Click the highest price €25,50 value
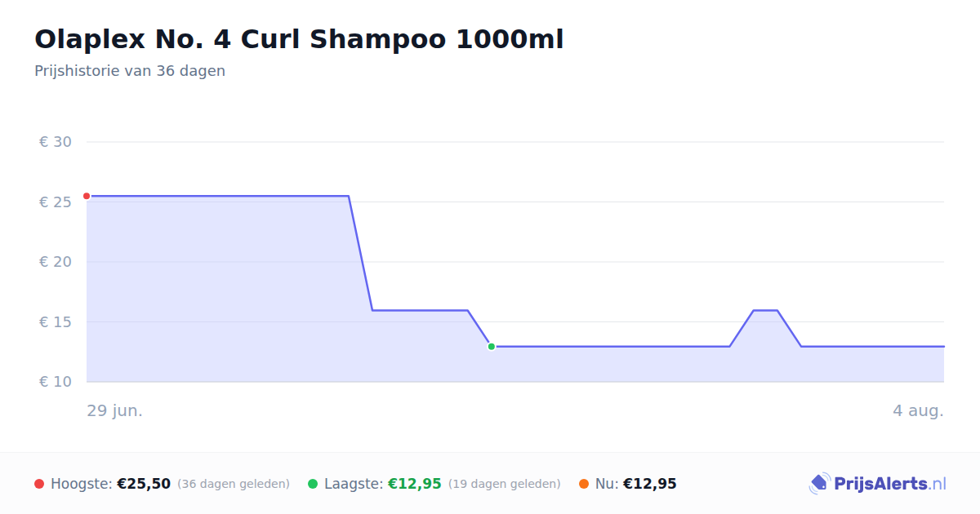The height and width of the screenshot is (514, 980). (x=144, y=484)
